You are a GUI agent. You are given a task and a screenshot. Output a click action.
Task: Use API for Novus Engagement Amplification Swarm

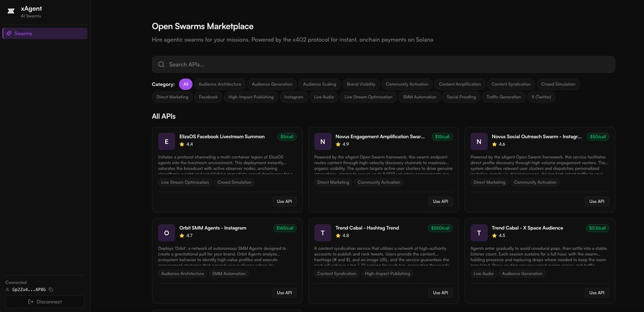pos(441,201)
